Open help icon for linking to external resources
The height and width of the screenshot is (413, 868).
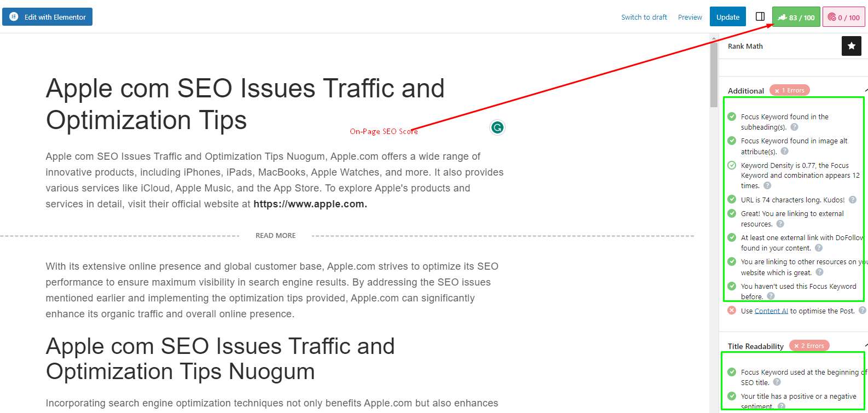[780, 224]
